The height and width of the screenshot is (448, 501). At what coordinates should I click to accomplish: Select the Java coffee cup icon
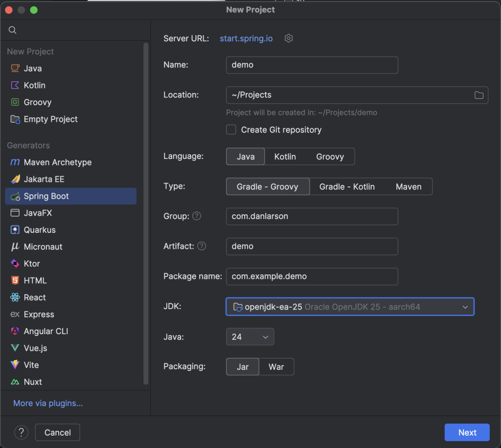pyautogui.click(x=15, y=68)
